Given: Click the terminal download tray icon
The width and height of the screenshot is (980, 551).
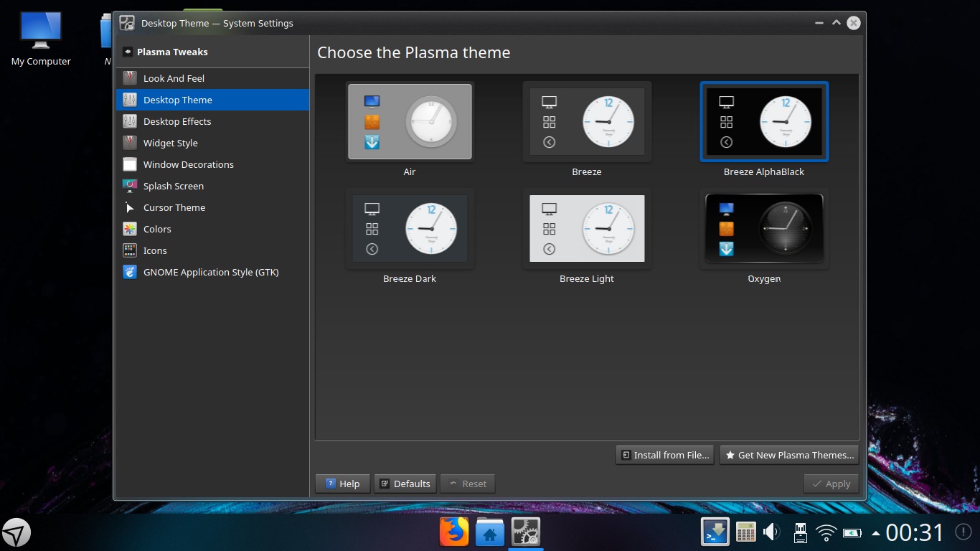Looking at the screenshot, I should [x=715, y=532].
